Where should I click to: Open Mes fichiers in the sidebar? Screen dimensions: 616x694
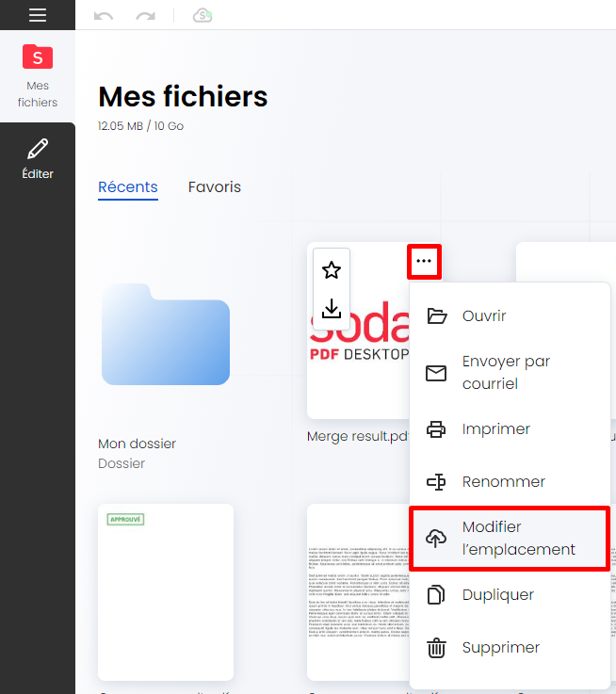click(x=38, y=75)
